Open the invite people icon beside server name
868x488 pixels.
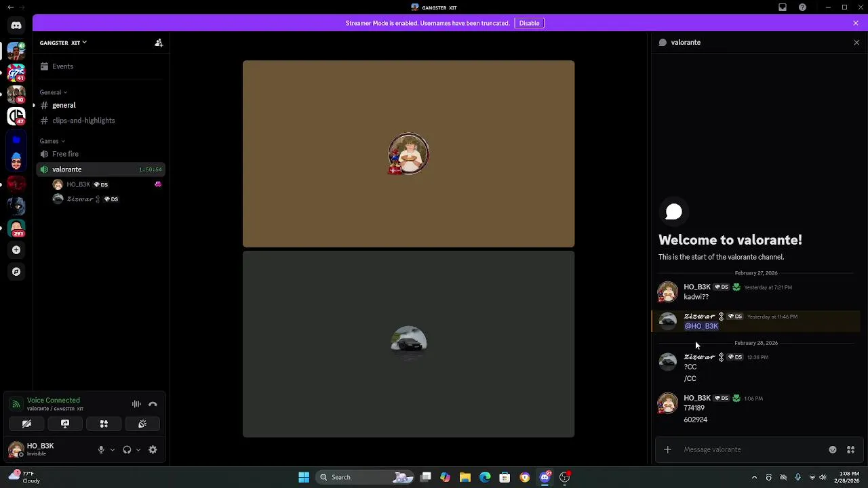coord(159,43)
